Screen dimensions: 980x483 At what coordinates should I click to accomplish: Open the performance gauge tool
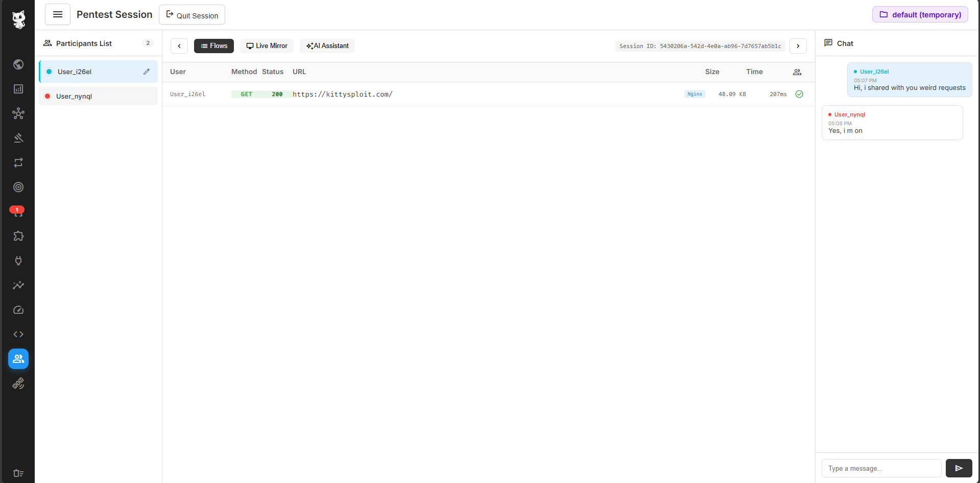pos(18,310)
